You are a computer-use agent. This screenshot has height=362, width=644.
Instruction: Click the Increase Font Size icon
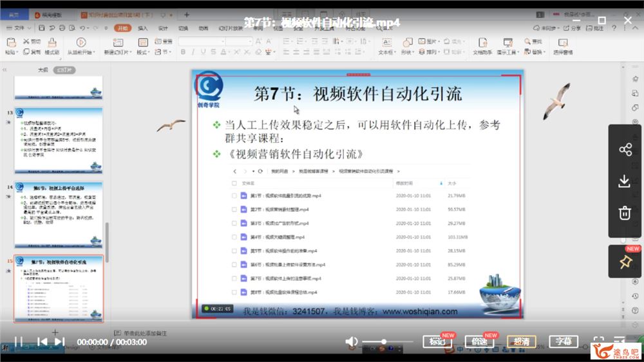(x=258, y=41)
